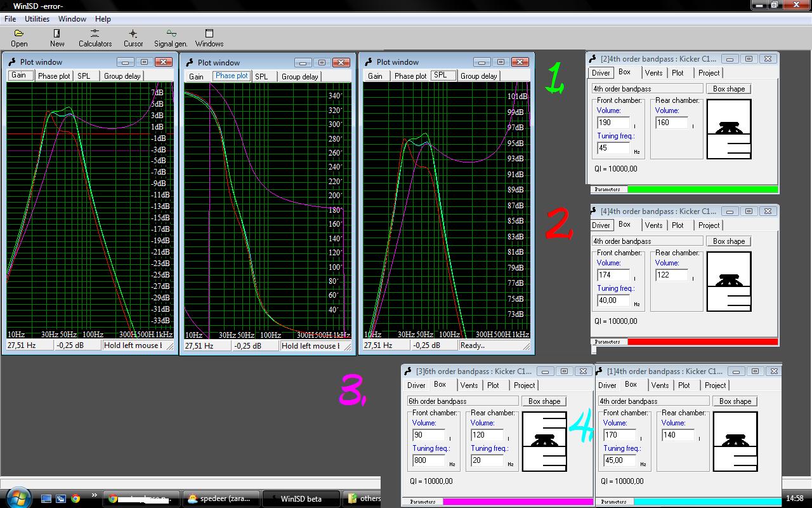Click front chamber volume field showing 190
Screen dimensions: 812x508
[613, 123]
